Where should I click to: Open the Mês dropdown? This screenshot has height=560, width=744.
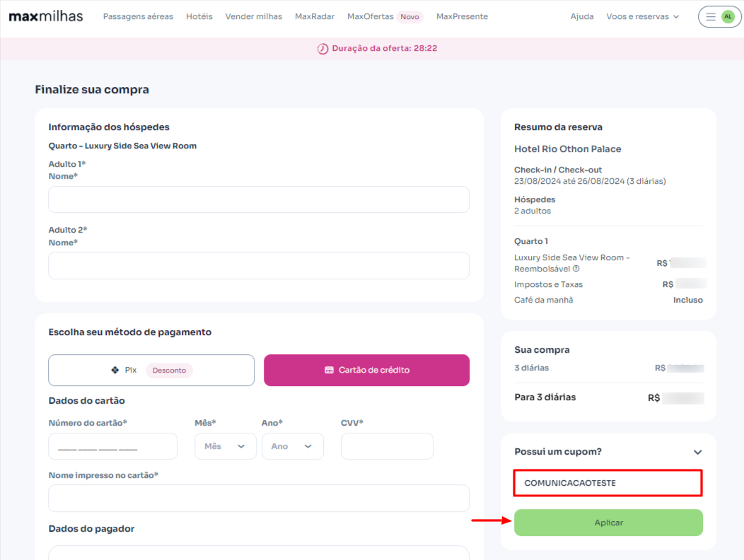tap(226, 446)
